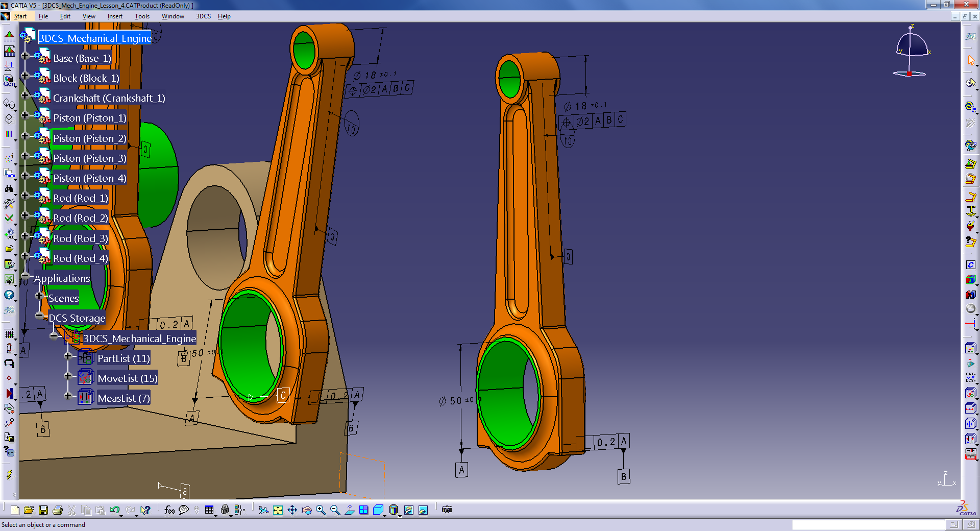Select Rod (Rod_4) in the tree
This screenshot has width=980, height=531.
[x=81, y=258]
